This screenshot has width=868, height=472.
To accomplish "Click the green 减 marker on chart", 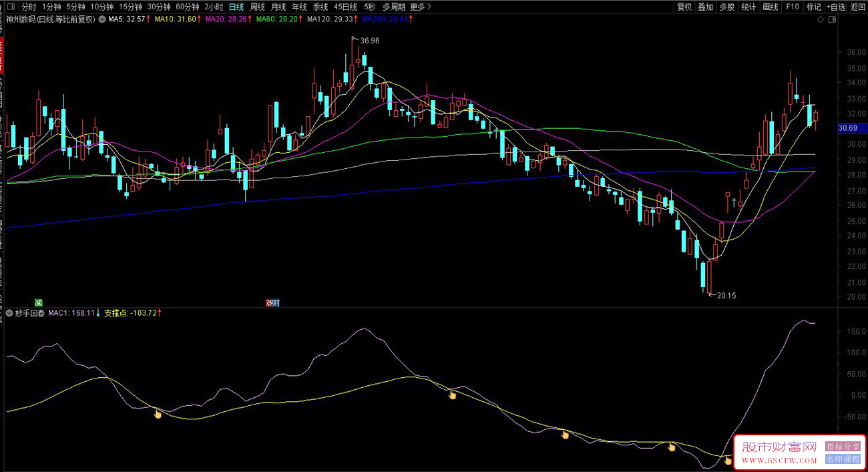I will (x=37, y=302).
